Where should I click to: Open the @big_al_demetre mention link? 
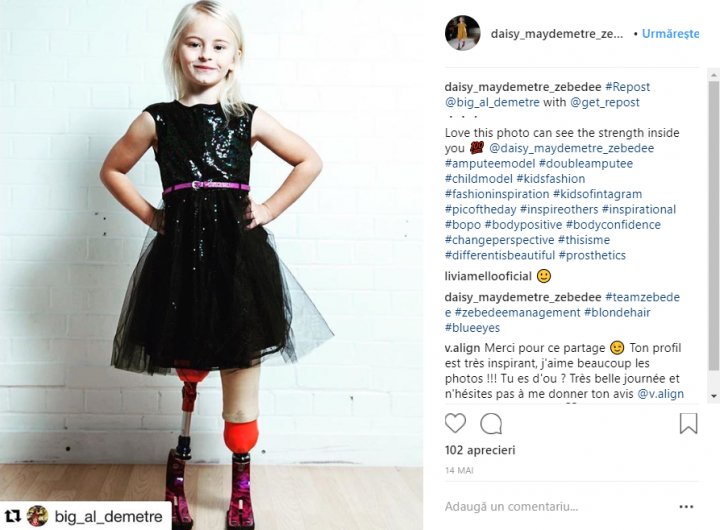coord(492,102)
